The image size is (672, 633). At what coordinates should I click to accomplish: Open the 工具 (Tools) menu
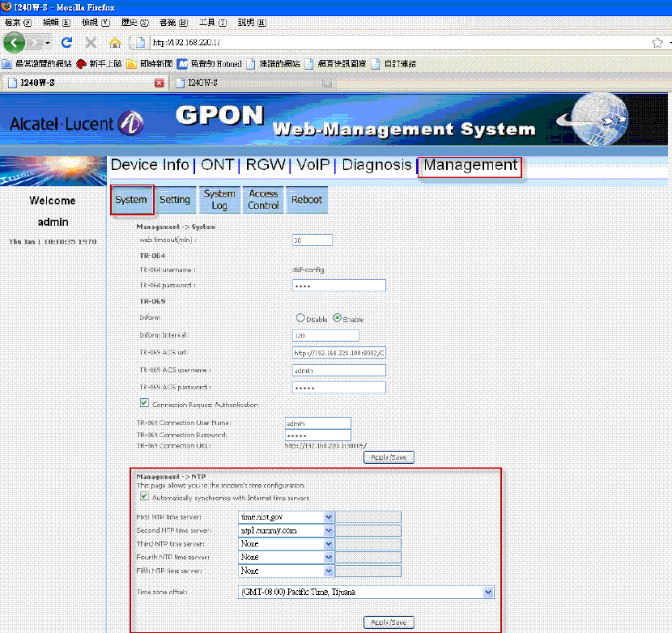click(x=213, y=23)
